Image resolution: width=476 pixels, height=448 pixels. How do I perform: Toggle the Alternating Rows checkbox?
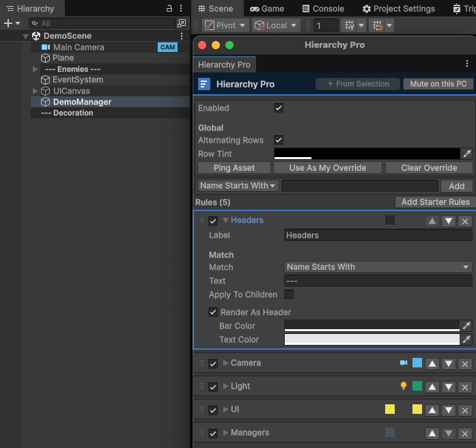click(279, 140)
